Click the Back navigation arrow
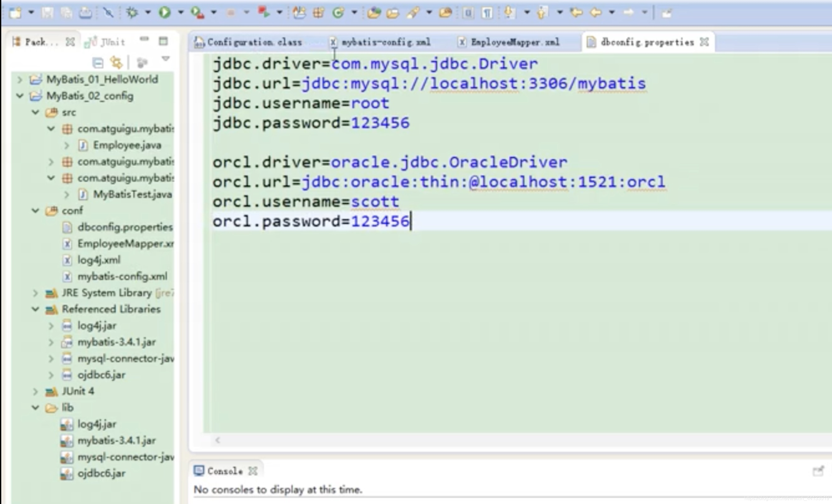Image resolution: width=832 pixels, height=504 pixels. tap(596, 13)
